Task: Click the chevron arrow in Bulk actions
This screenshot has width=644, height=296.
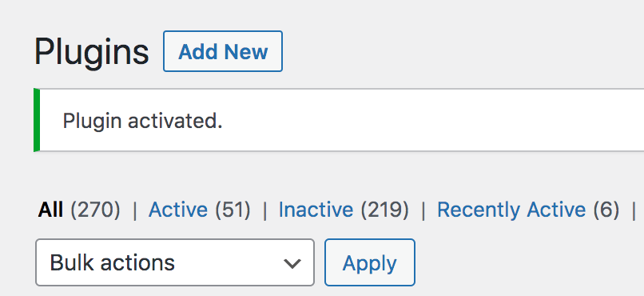Action: coord(292,263)
